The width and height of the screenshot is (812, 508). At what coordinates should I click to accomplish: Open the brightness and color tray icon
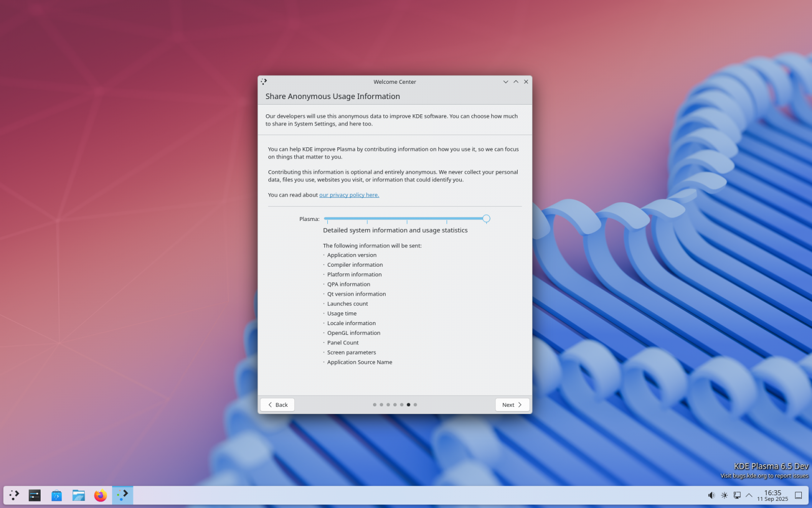point(724,495)
